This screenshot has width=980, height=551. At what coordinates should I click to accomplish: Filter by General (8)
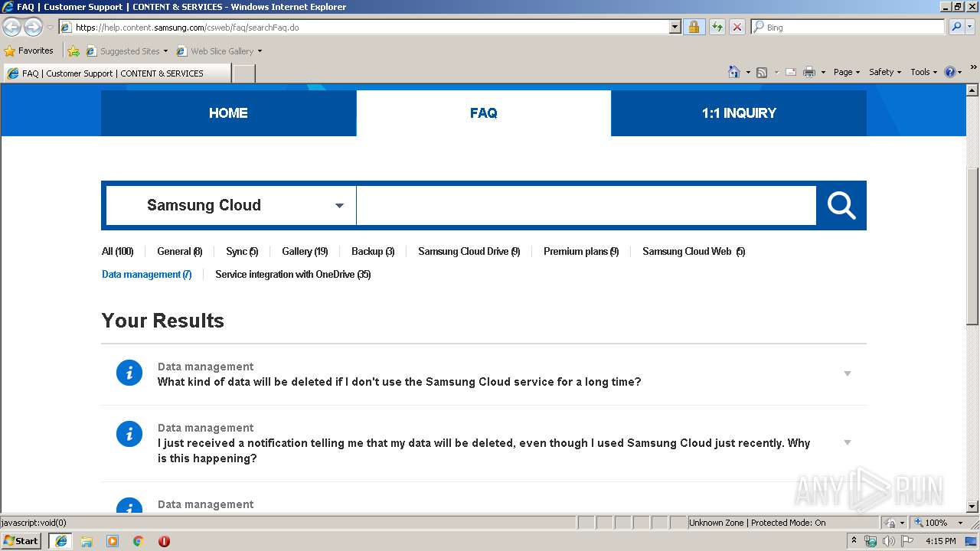pyautogui.click(x=179, y=251)
